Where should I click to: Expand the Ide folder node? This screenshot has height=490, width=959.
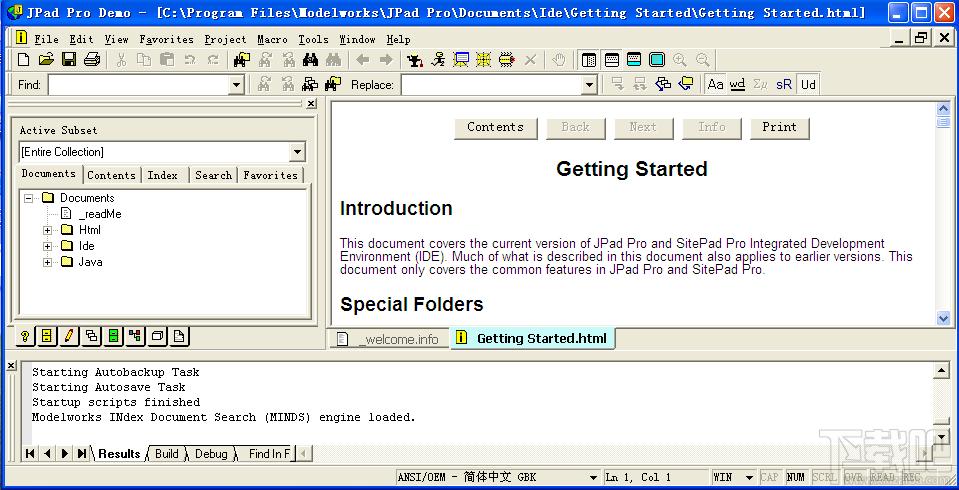coord(47,246)
